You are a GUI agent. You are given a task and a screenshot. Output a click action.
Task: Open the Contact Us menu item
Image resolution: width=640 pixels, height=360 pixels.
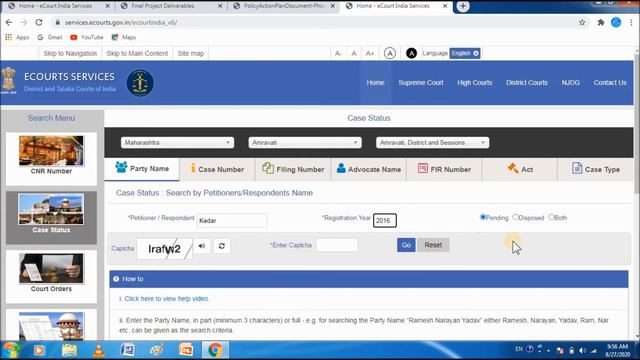[x=610, y=82]
